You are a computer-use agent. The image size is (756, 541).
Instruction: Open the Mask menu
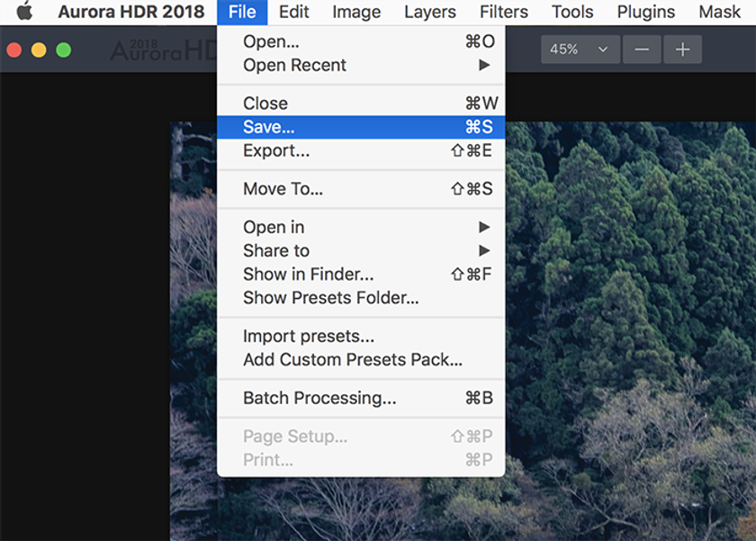[719, 12]
